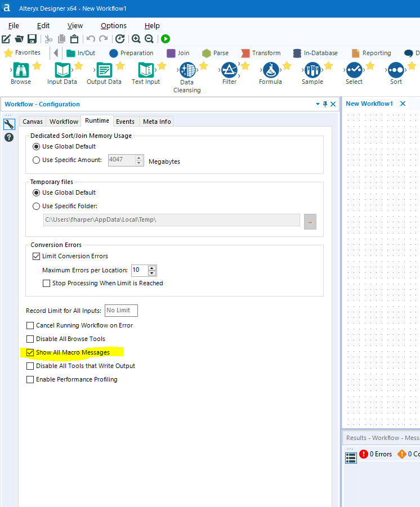Open the Help menu
The height and width of the screenshot is (507, 420).
tap(152, 25)
